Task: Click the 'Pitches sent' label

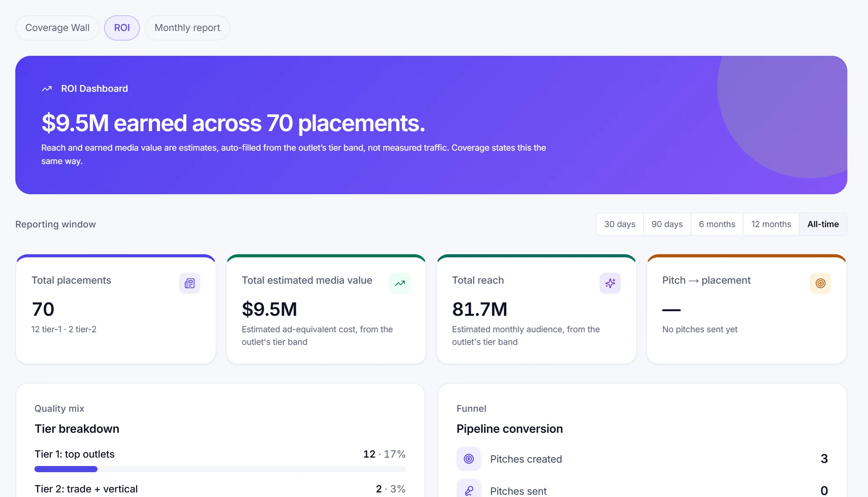Action: pyautogui.click(x=518, y=491)
